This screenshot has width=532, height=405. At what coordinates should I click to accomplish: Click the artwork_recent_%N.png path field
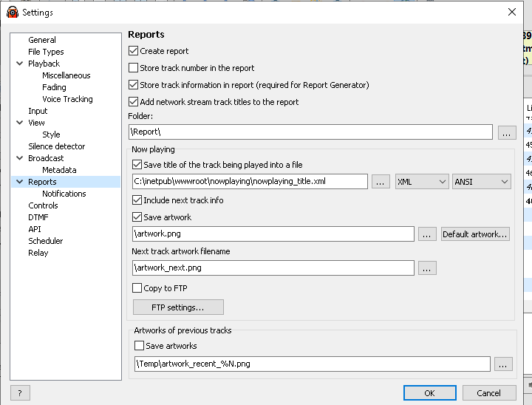point(313,364)
